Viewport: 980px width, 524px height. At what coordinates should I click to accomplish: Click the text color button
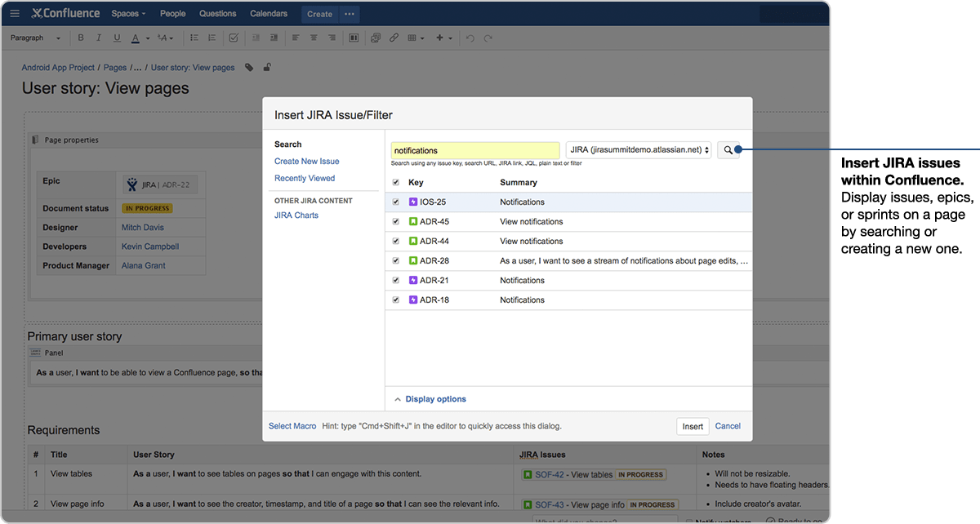click(x=136, y=38)
